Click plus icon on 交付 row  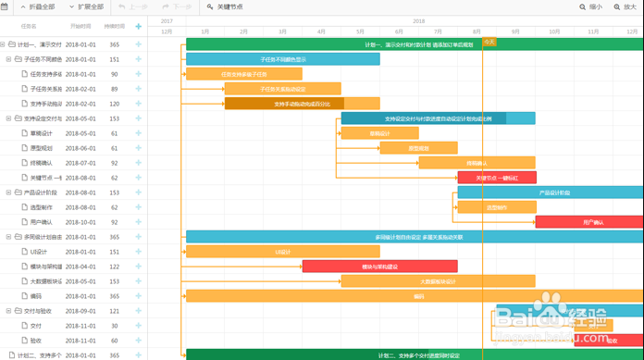(139, 326)
